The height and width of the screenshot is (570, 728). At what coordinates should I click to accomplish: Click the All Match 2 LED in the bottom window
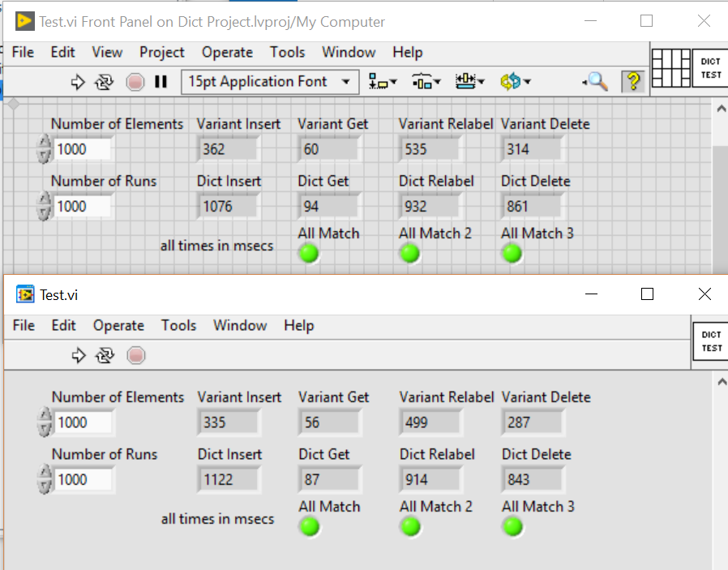[411, 527]
